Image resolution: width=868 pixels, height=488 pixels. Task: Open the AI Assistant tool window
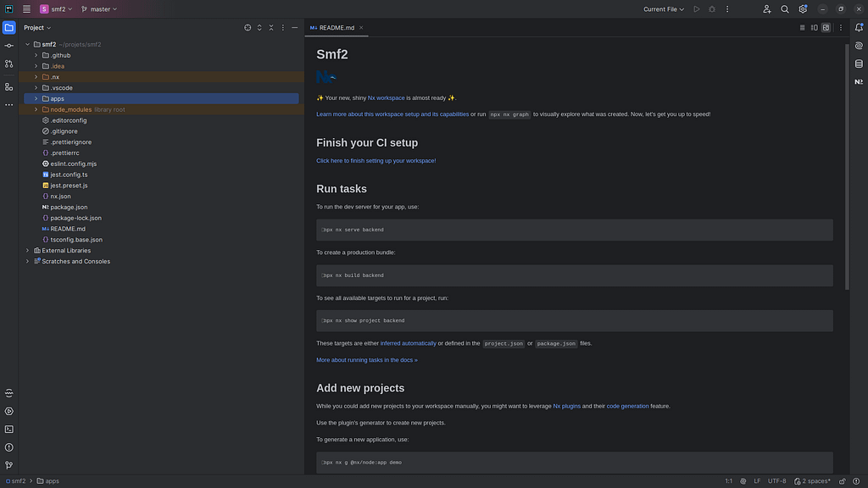pos(859,46)
